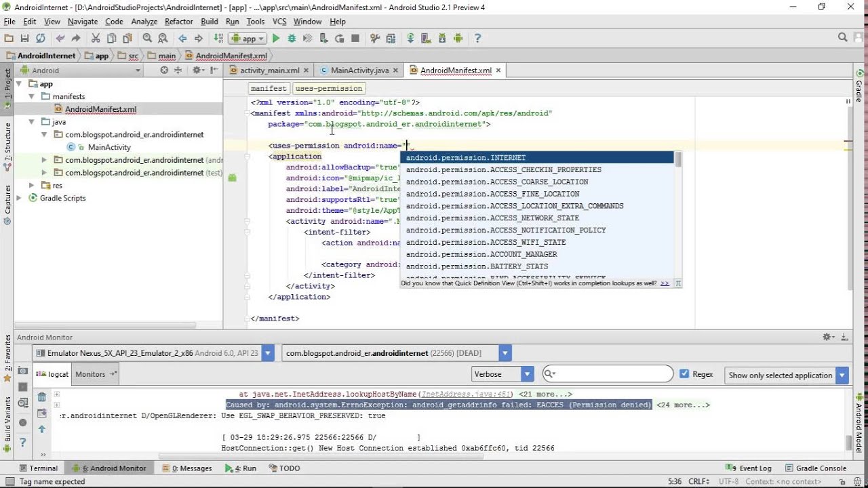This screenshot has height=488, width=868.
Task: Open the VCS menu
Action: (x=279, y=22)
